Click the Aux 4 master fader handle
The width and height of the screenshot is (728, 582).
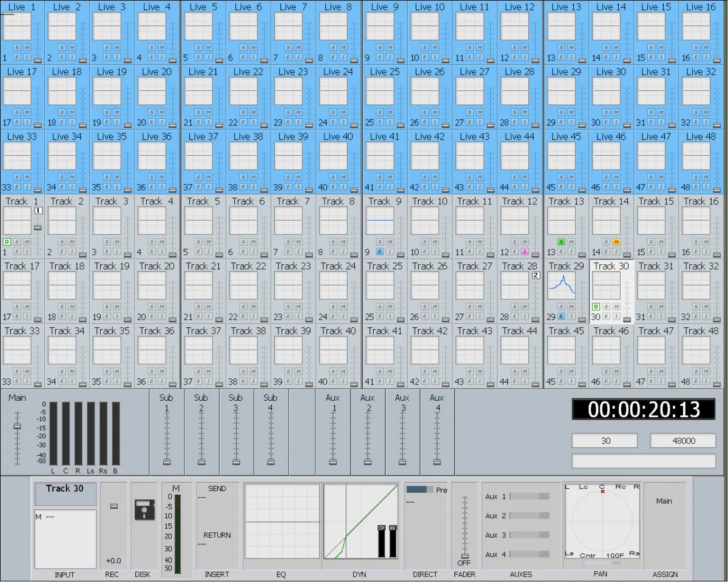[x=436, y=461]
